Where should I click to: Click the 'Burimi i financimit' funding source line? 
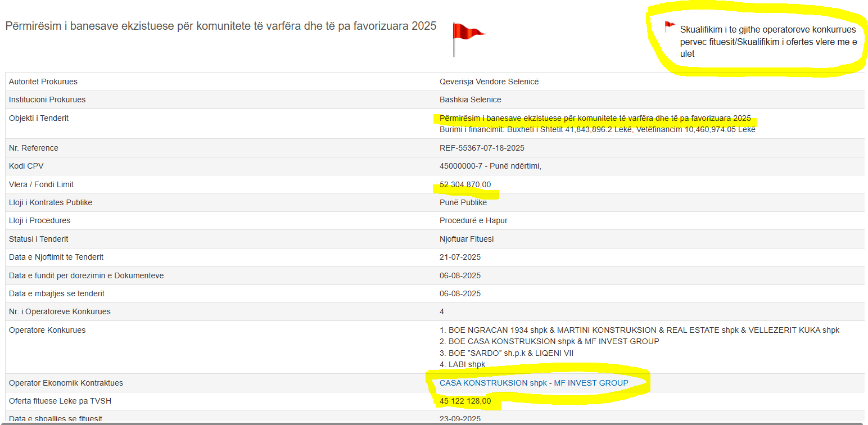point(597,129)
